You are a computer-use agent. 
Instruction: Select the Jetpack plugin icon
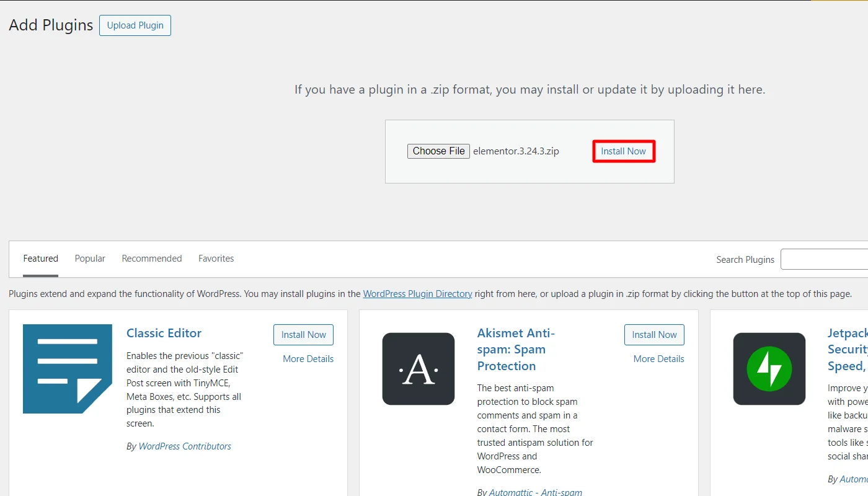tap(769, 369)
